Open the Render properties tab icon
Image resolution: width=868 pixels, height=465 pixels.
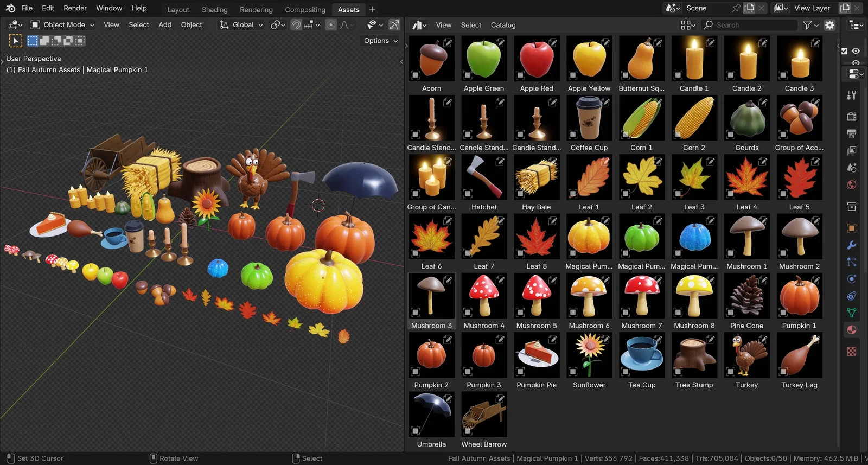point(852,117)
